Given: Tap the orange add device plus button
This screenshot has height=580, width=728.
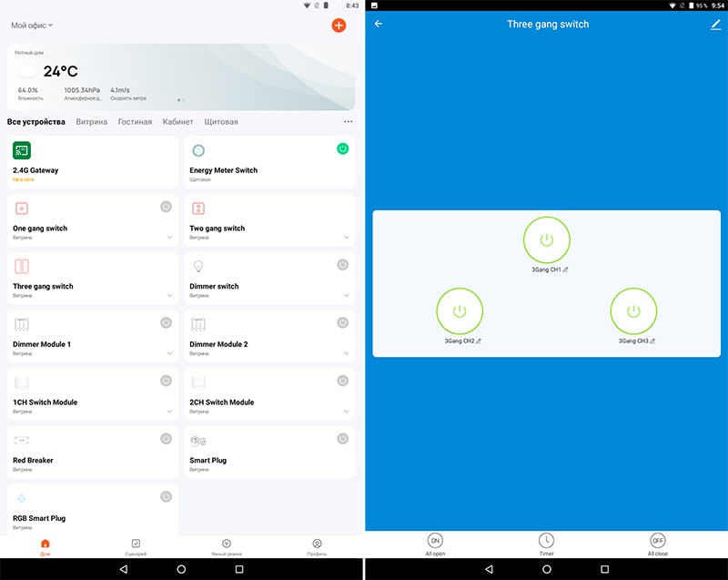Looking at the screenshot, I should click(x=339, y=25).
